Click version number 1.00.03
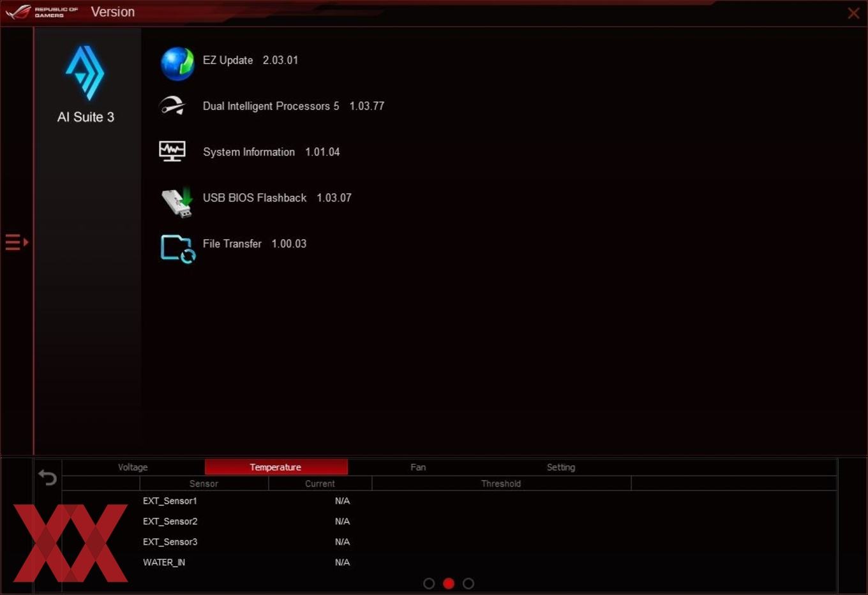This screenshot has height=595, width=868. [289, 244]
